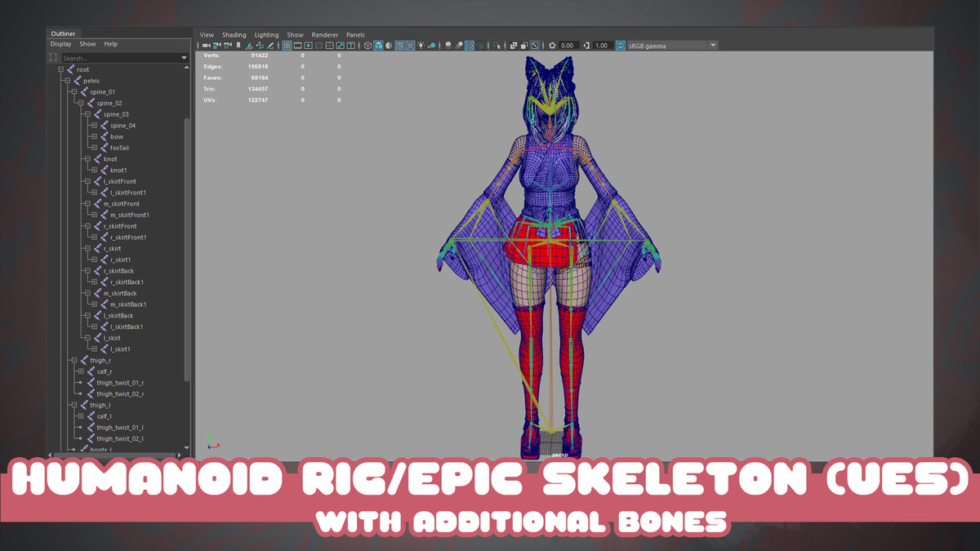Screen dimensions: 980x551
Task: Toggle Textured display mode
Action: click(x=409, y=46)
